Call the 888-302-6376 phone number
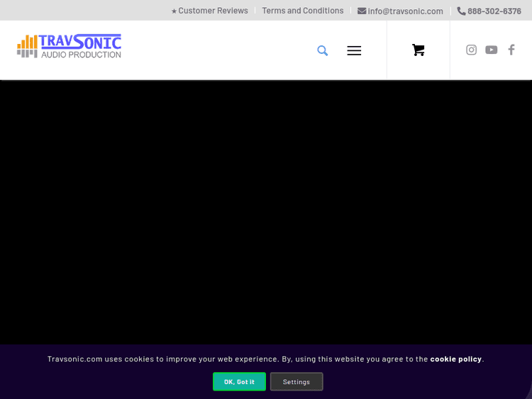 [494, 11]
